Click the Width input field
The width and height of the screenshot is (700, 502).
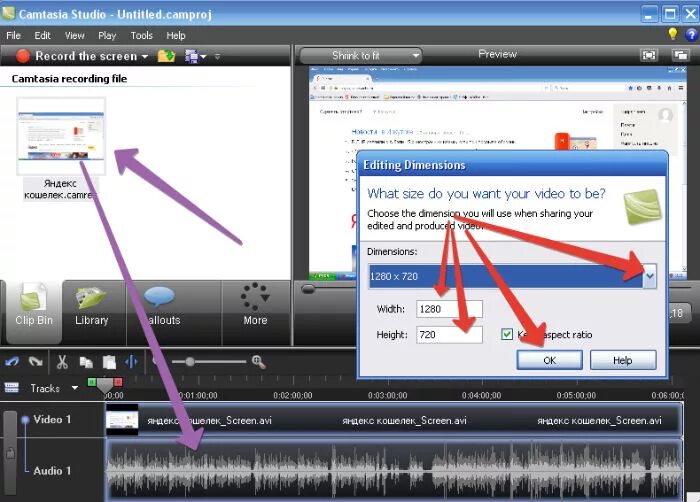(449, 309)
